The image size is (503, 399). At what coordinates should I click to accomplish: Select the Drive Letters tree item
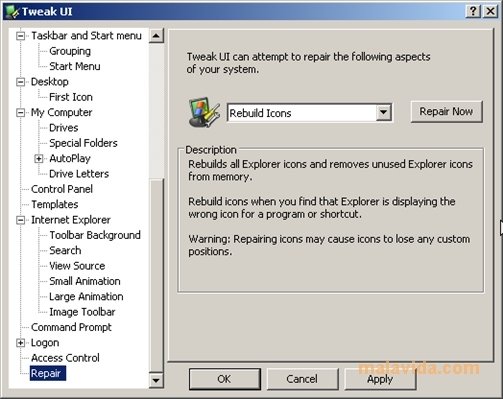(x=79, y=174)
